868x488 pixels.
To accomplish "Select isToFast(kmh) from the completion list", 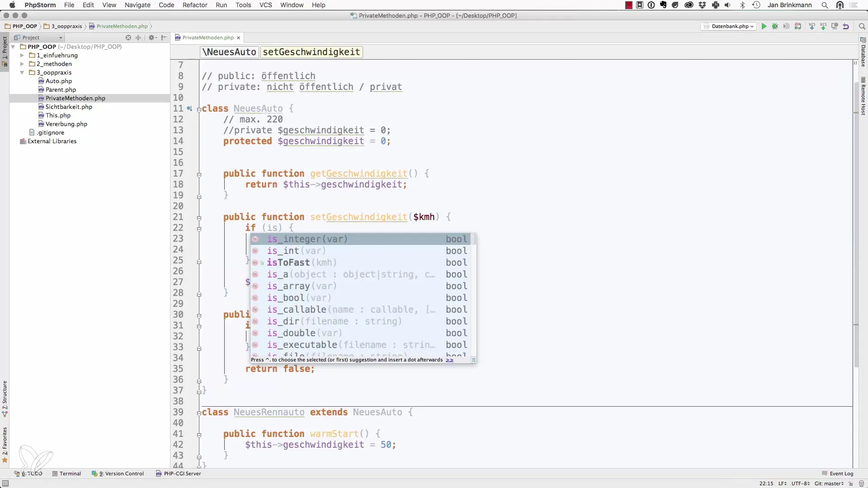I will coord(361,263).
